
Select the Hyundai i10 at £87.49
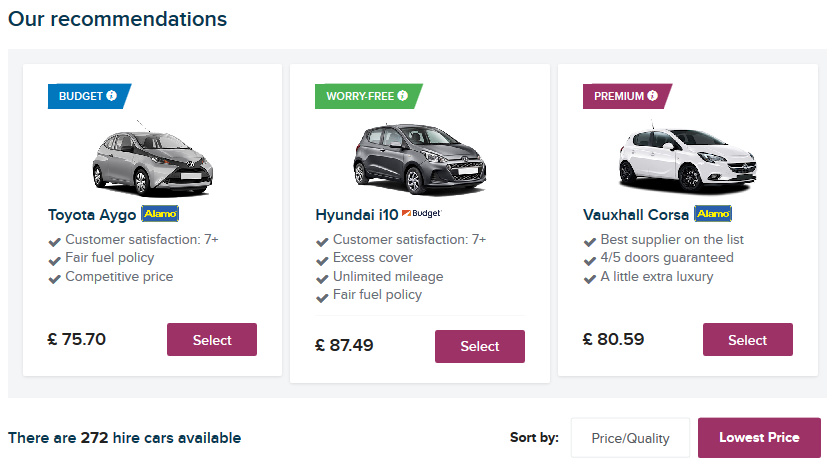[x=480, y=346]
